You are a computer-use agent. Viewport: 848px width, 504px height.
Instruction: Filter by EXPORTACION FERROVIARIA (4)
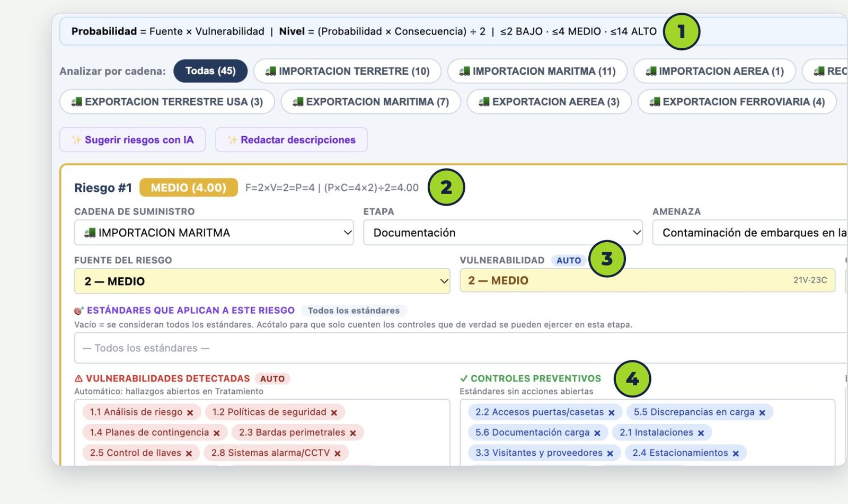pyautogui.click(x=737, y=102)
